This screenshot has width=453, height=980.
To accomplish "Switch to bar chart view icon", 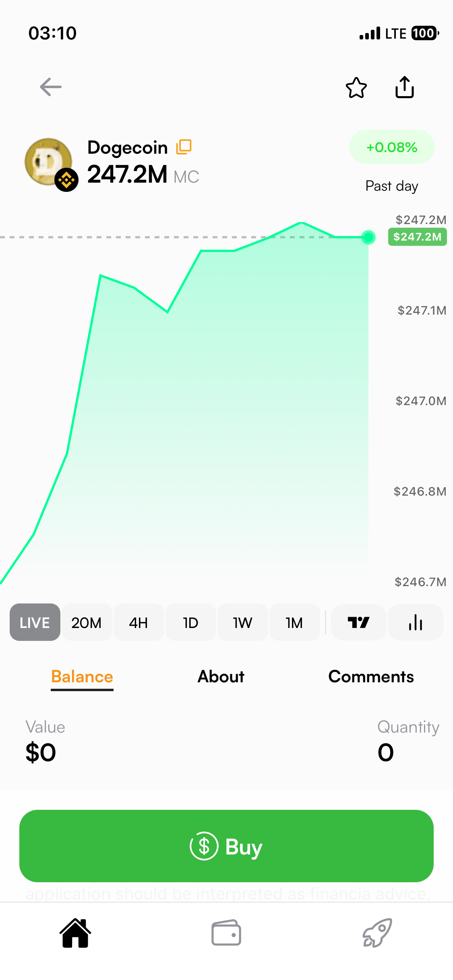I will click(x=415, y=622).
